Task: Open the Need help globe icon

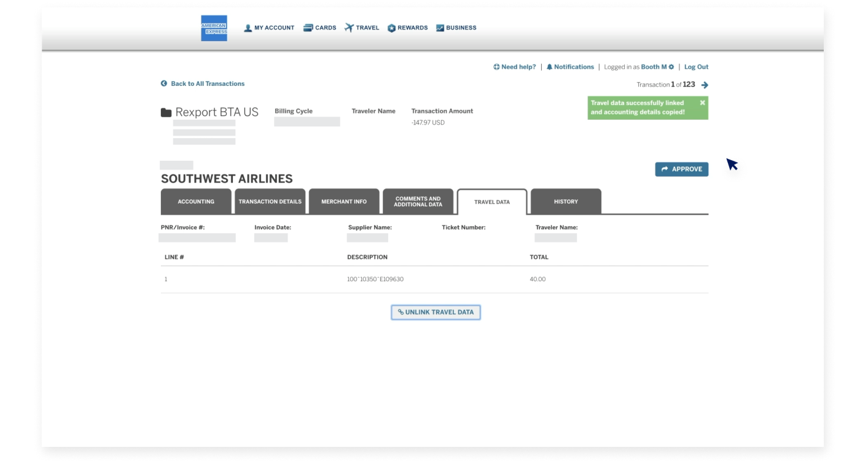Action: pyautogui.click(x=496, y=66)
